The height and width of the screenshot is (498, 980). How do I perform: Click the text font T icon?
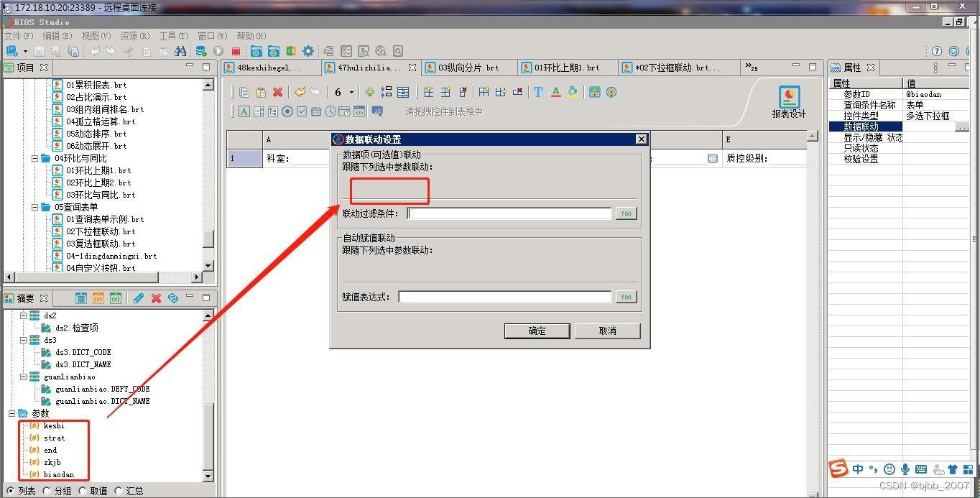538,92
